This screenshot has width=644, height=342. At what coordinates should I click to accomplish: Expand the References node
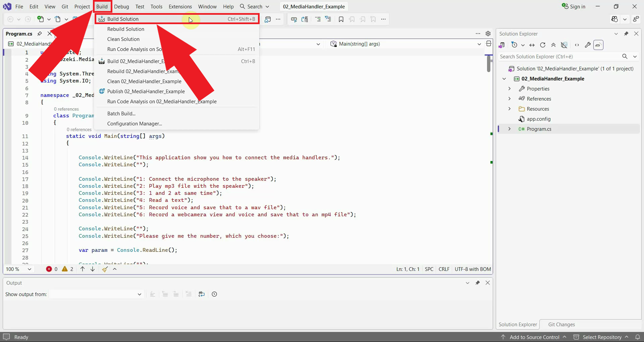coord(509,99)
